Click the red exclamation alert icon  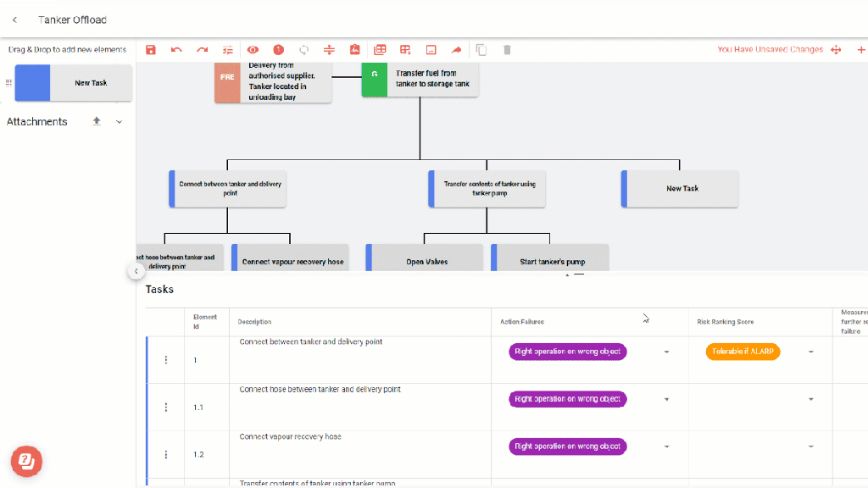coord(278,50)
